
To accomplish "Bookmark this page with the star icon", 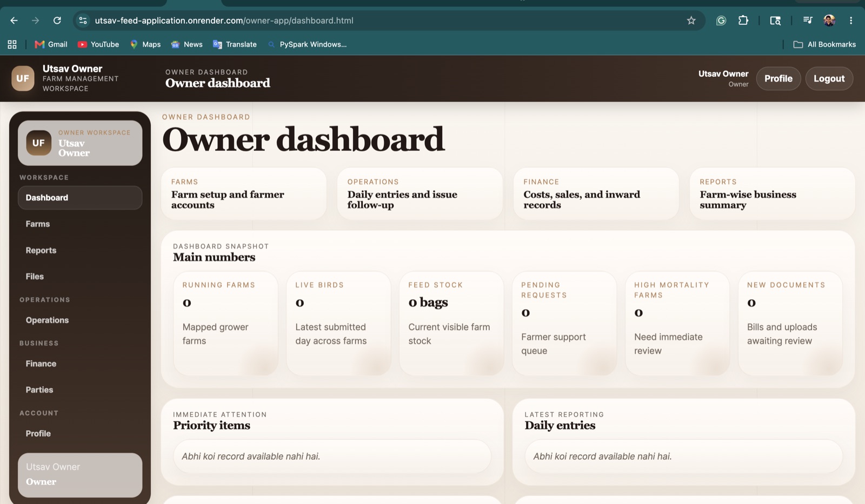I will (691, 21).
